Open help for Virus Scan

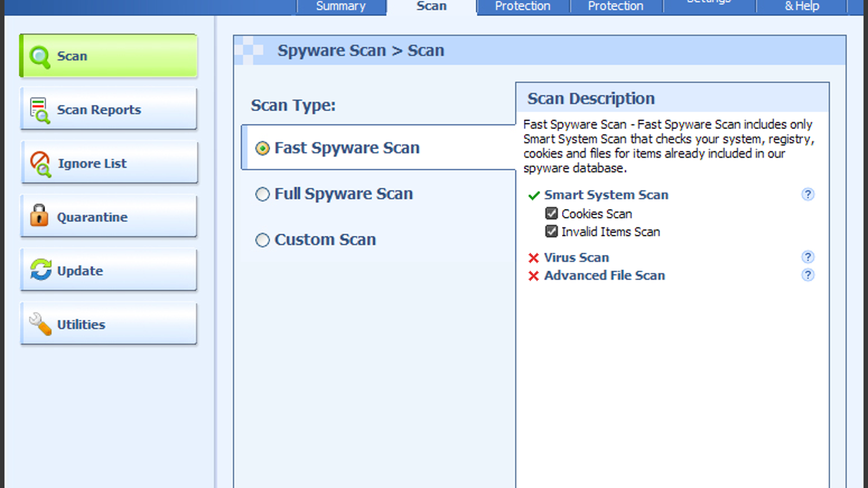click(x=808, y=256)
